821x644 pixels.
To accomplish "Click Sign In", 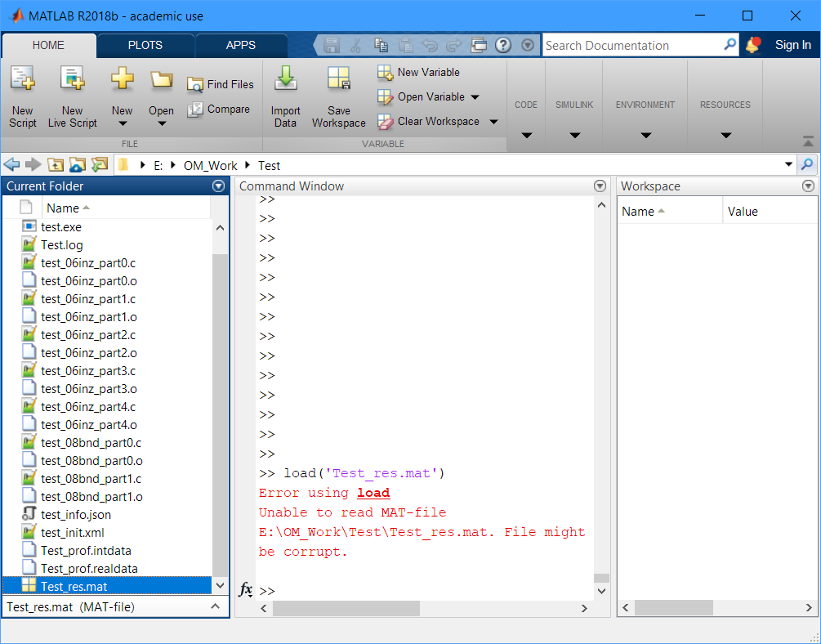I will (792, 45).
